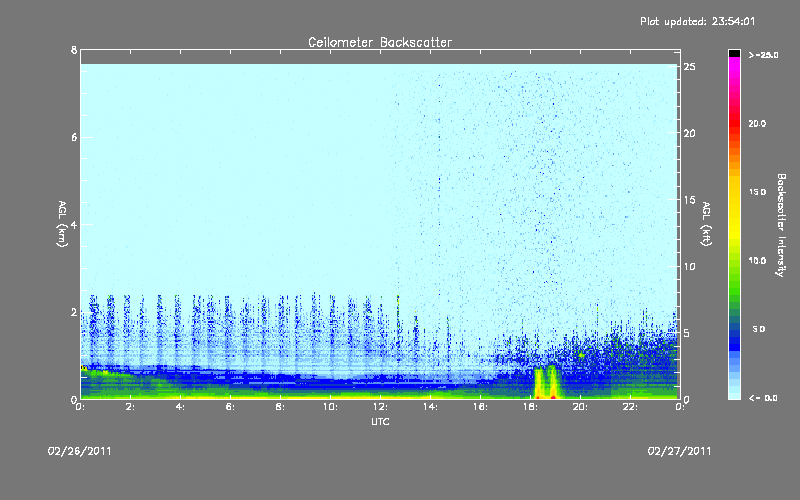Click the "18:" hour tick on UTC axis

tap(530, 407)
